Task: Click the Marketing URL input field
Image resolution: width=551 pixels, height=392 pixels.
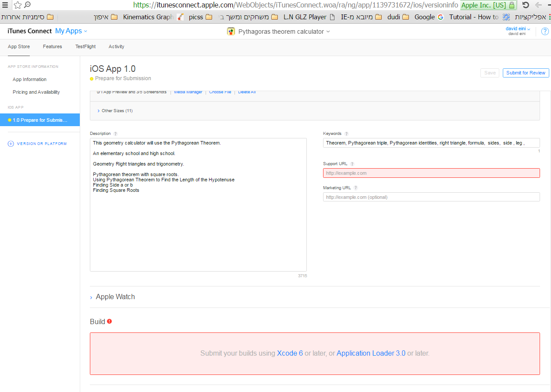Action: (431, 197)
